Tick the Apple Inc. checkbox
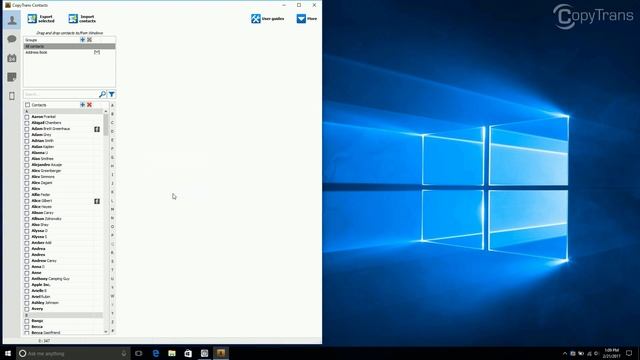This screenshot has width=640, height=360. [27, 285]
